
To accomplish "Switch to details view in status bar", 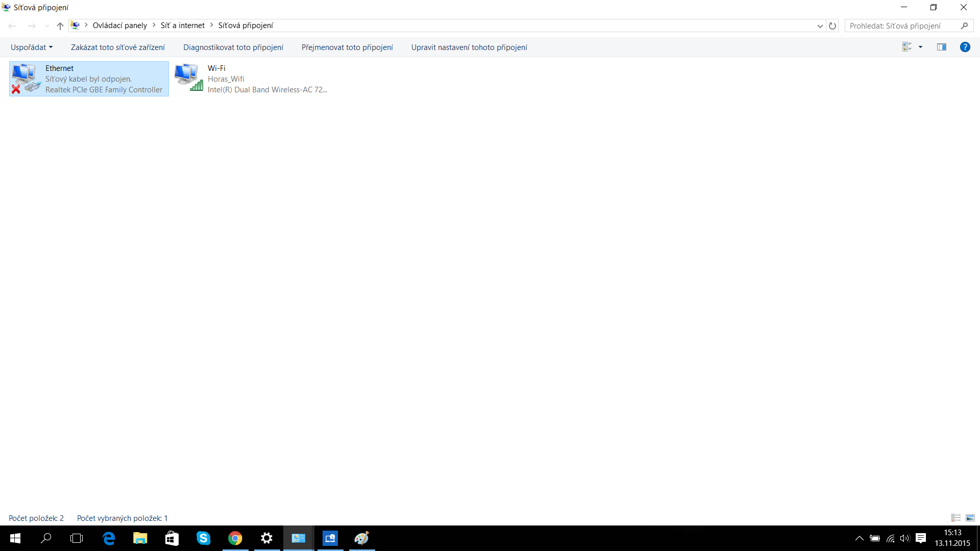I will tap(956, 518).
